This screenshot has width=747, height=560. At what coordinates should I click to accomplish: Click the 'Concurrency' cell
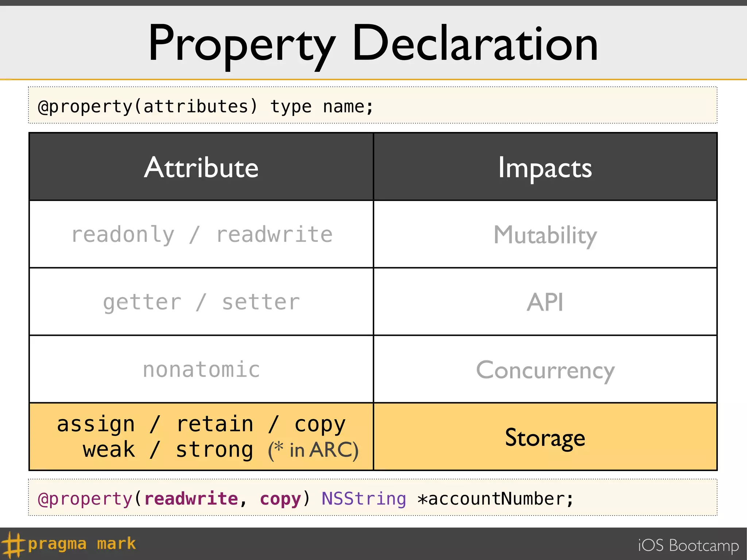pos(545,369)
